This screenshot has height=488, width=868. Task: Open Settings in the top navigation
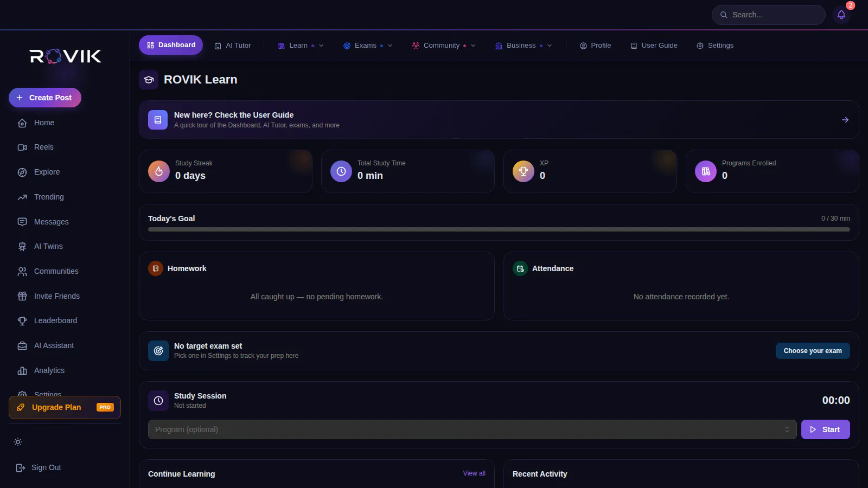pyautogui.click(x=715, y=46)
